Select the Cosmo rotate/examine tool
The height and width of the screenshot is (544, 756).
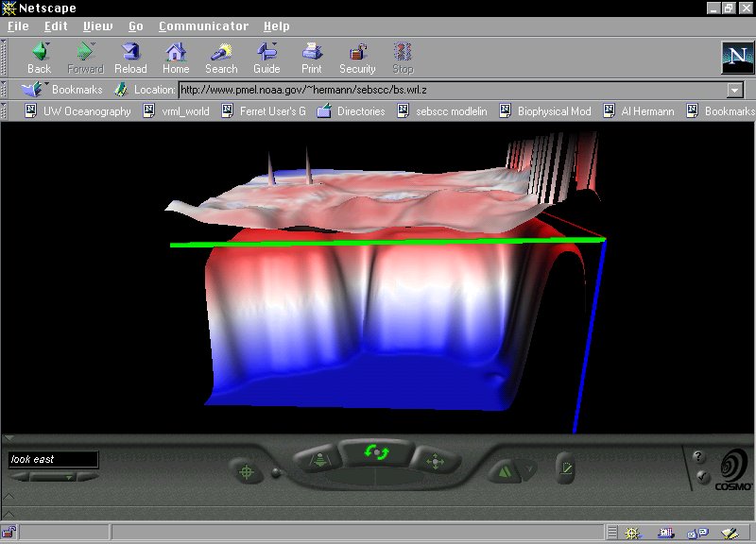pyautogui.click(x=378, y=454)
